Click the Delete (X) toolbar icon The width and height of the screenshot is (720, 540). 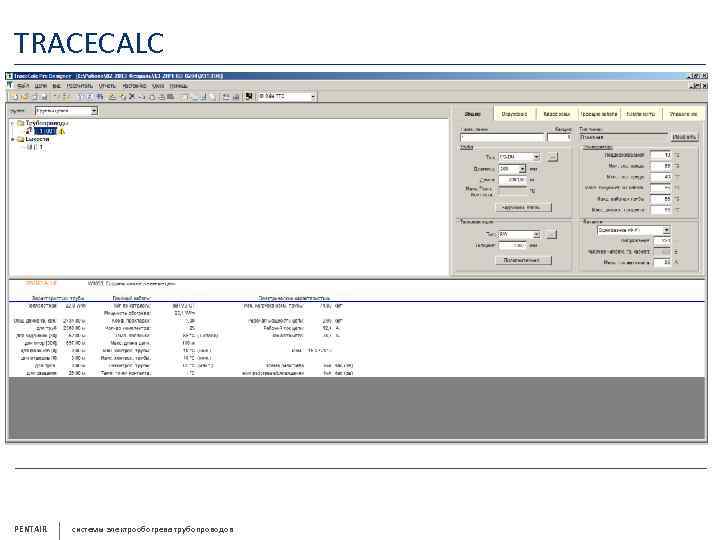[x=132, y=97]
